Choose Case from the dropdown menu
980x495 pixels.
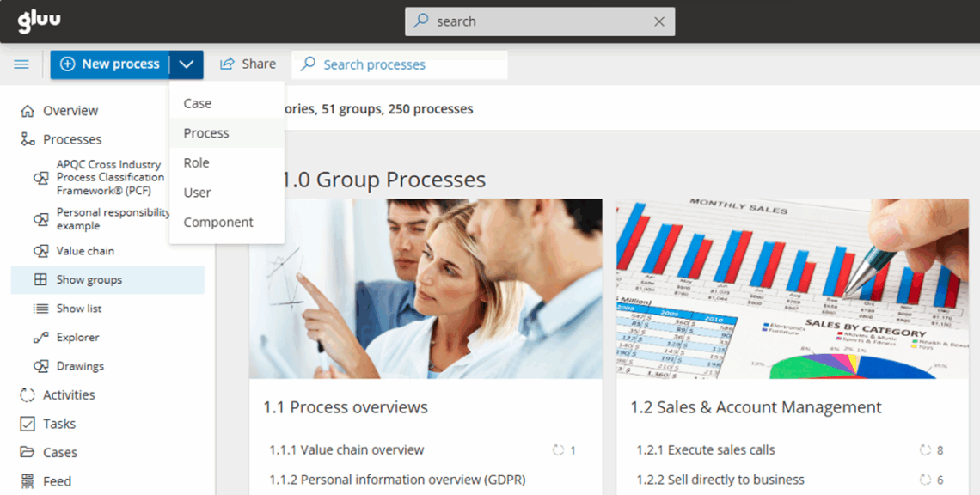click(x=198, y=103)
